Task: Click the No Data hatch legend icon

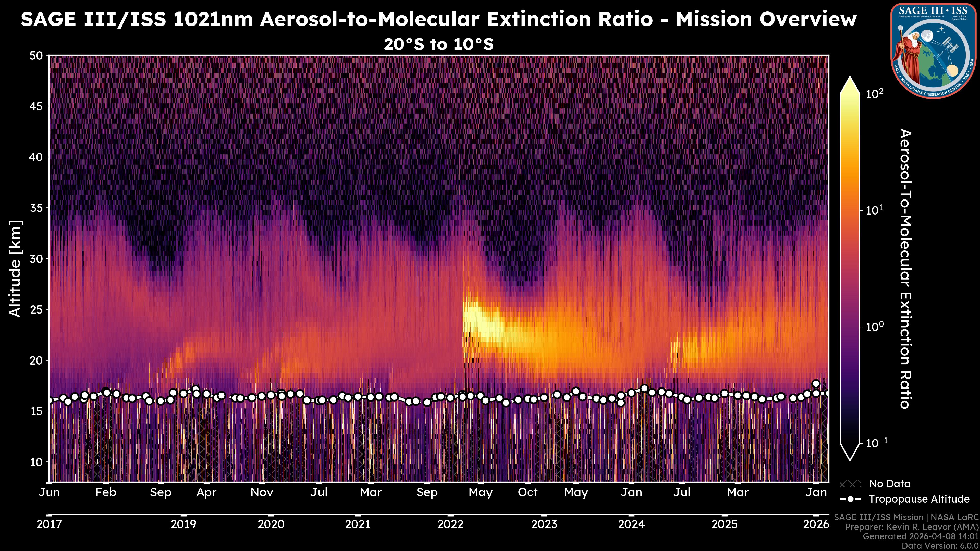Action: (x=851, y=484)
